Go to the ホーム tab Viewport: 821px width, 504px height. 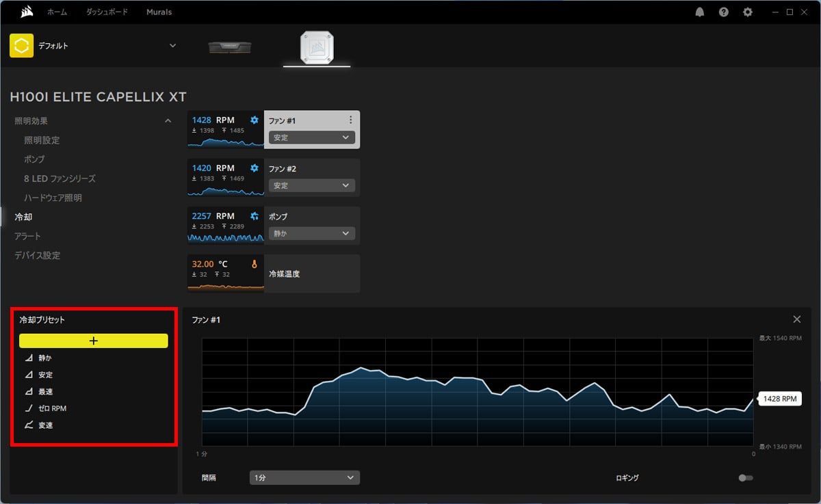tap(57, 12)
